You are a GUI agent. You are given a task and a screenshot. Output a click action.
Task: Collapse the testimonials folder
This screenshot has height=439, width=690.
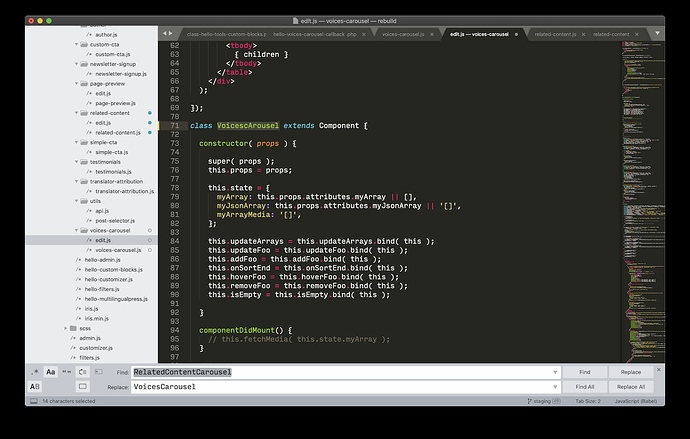tap(77, 162)
